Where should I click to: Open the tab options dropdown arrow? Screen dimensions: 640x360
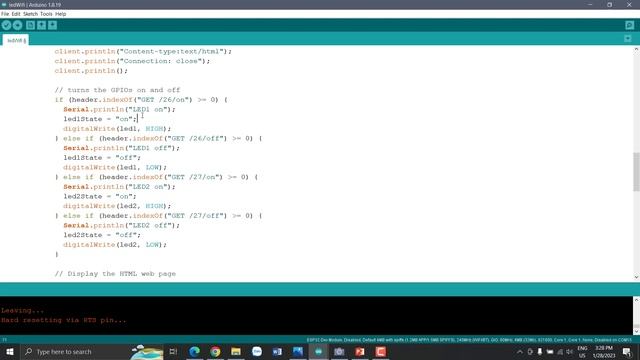(628, 39)
